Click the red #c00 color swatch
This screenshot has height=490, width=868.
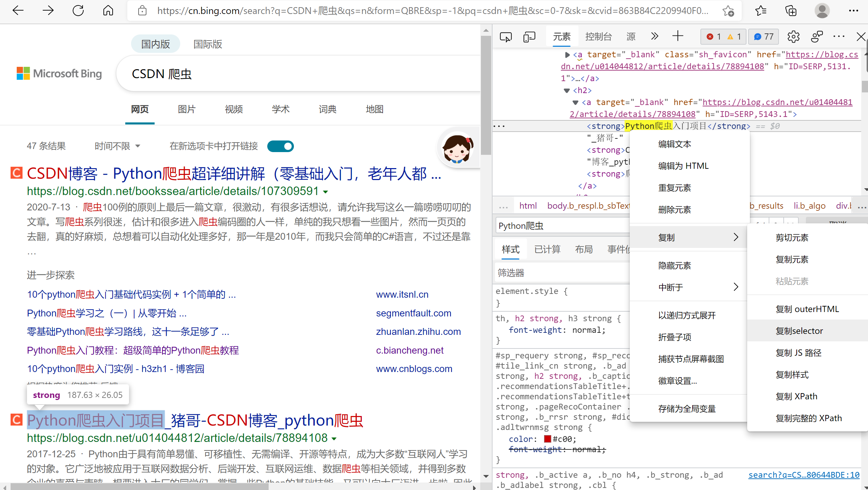pyautogui.click(x=547, y=439)
